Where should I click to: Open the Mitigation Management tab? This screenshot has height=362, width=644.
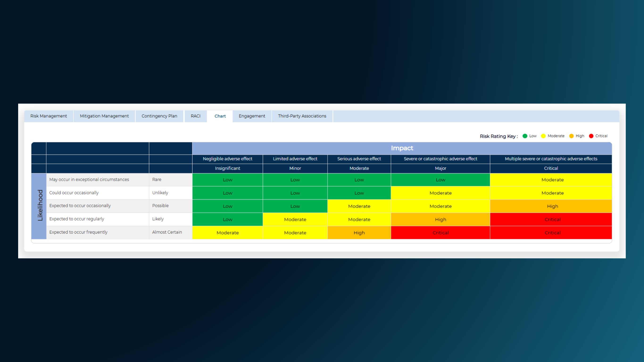pyautogui.click(x=104, y=116)
